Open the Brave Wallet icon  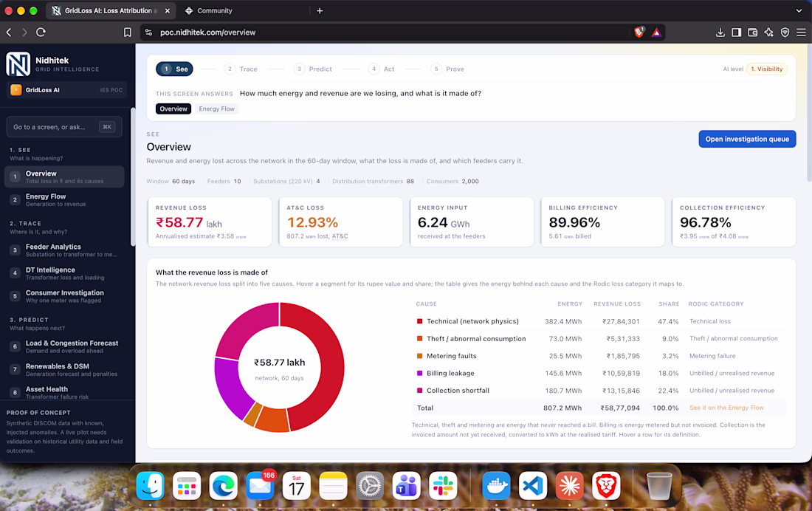pyautogui.click(x=752, y=32)
